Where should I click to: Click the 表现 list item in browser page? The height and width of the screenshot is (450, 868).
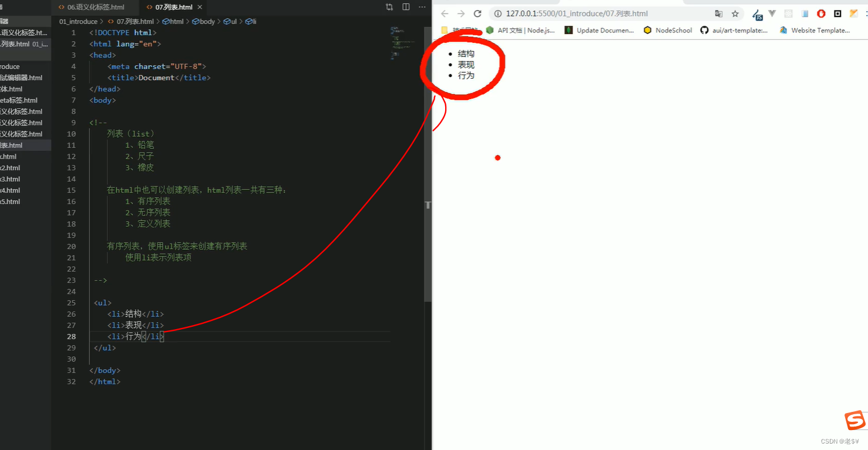(x=466, y=65)
